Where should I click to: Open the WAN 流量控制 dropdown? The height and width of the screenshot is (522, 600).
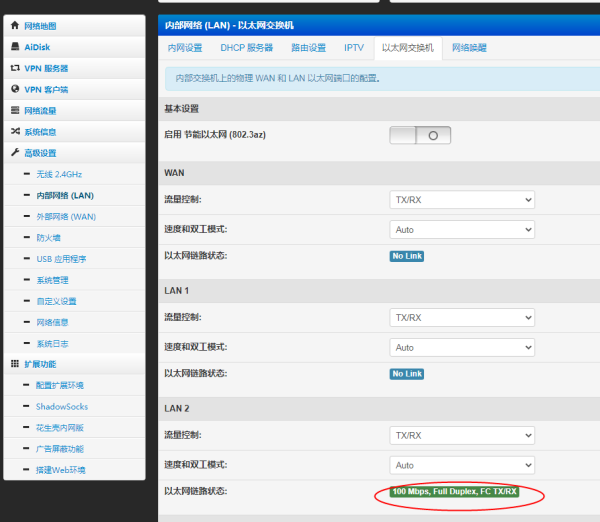click(462, 200)
